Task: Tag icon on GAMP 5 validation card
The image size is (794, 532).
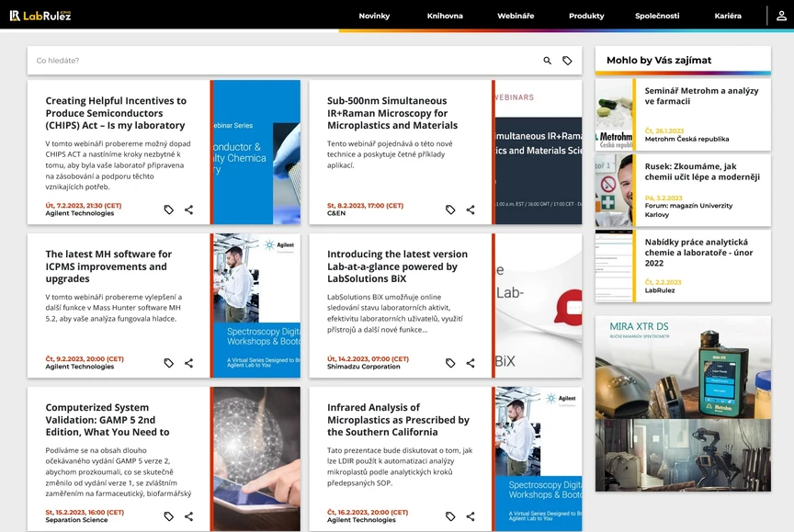Action: [x=168, y=516]
